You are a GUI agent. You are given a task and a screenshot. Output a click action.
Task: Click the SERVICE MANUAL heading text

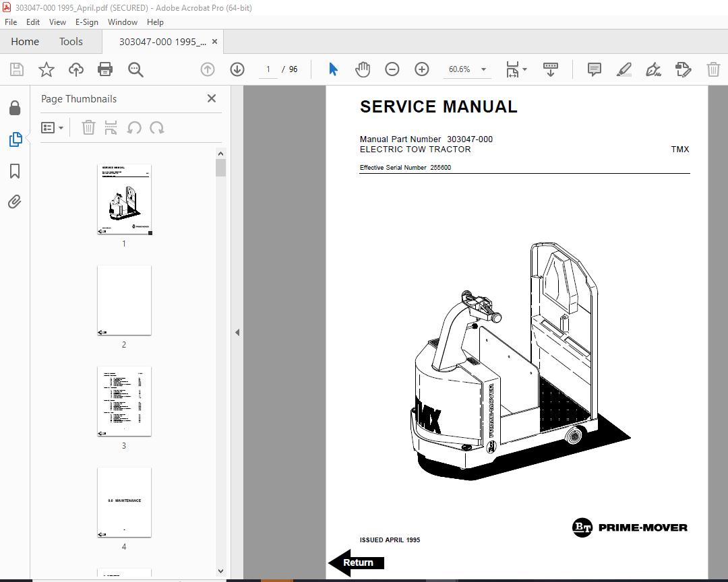tap(438, 106)
